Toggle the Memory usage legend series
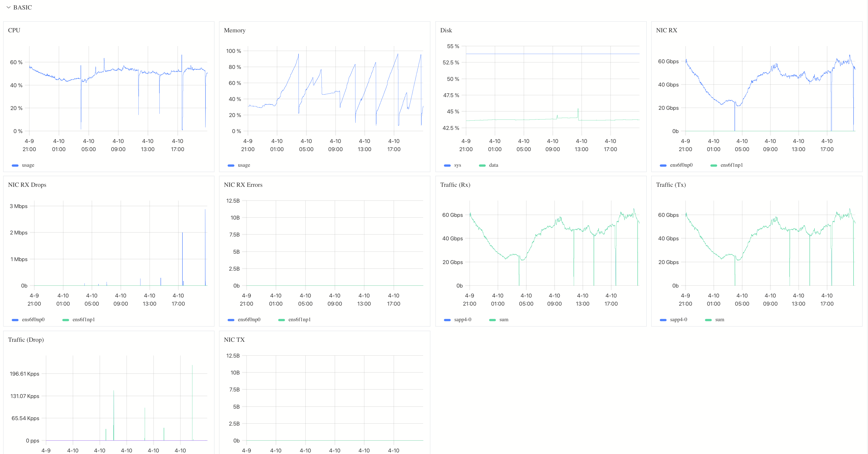The width and height of the screenshot is (868, 454). pos(244,165)
